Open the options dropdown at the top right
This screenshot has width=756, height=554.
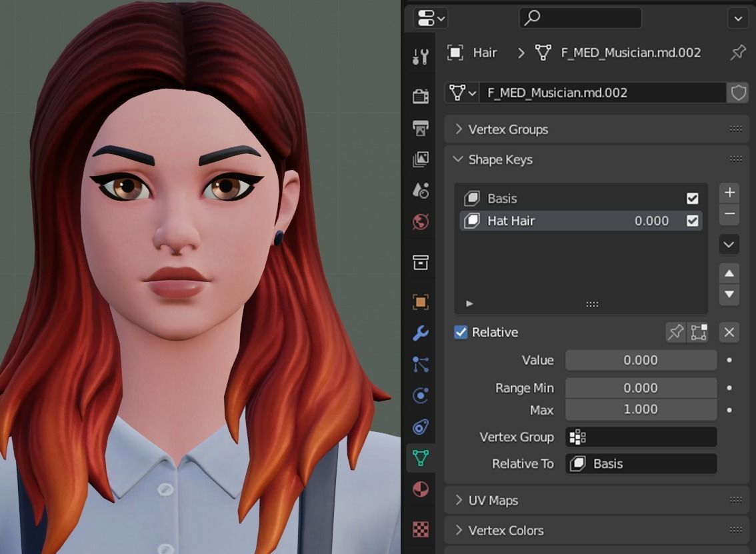point(738,19)
